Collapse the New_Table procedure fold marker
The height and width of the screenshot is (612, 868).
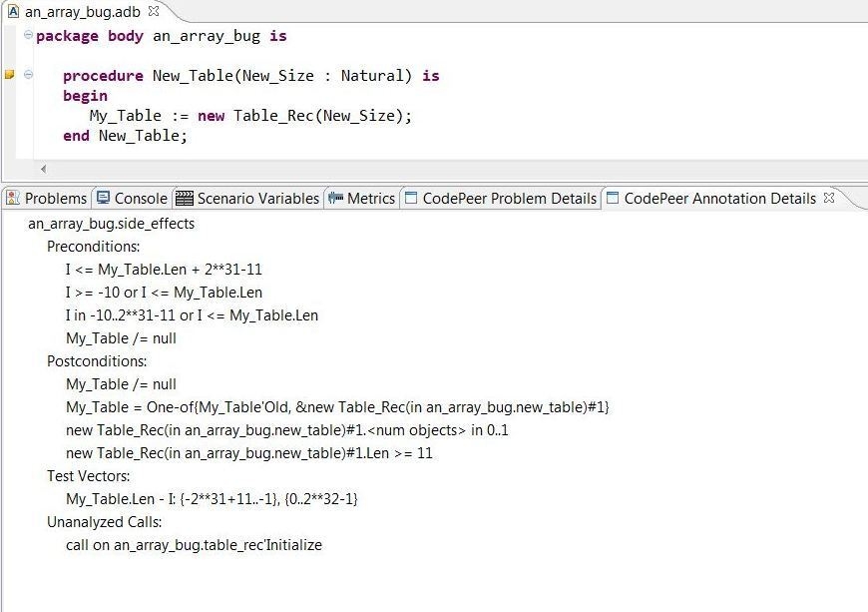coord(28,74)
